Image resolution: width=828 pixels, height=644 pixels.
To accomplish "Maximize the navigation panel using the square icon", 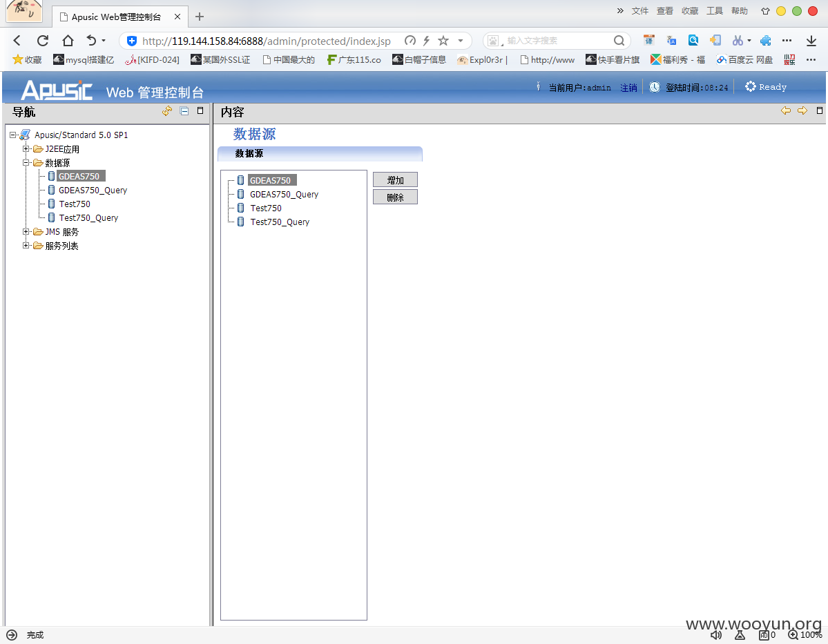I will (200, 111).
